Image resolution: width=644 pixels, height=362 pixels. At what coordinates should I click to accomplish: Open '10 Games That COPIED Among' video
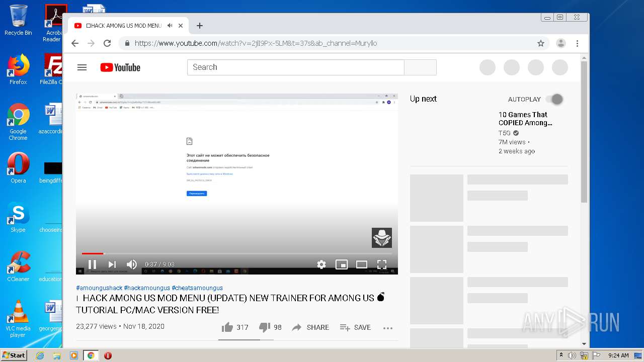(x=525, y=119)
